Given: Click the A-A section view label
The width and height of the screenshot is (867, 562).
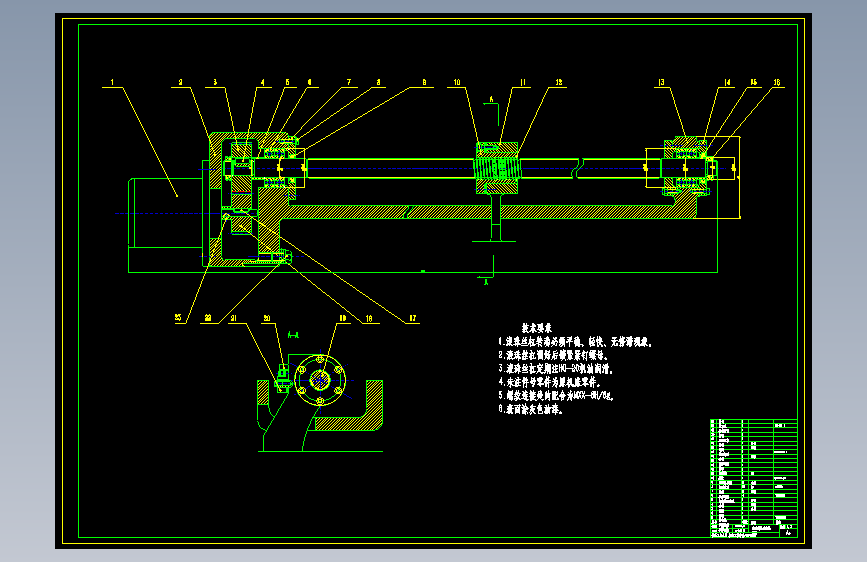Looking at the screenshot, I should tap(294, 334).
